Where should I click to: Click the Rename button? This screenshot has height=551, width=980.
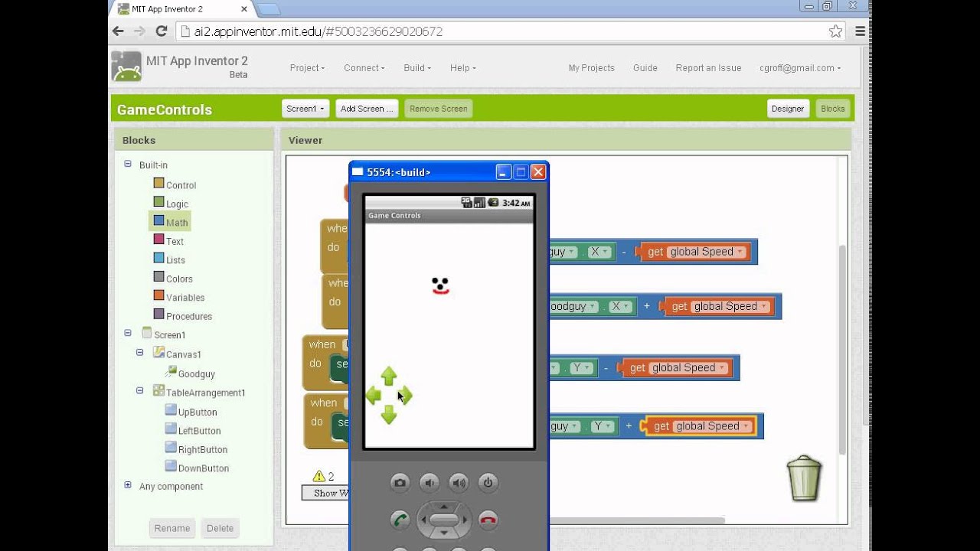tap(172, 528)
